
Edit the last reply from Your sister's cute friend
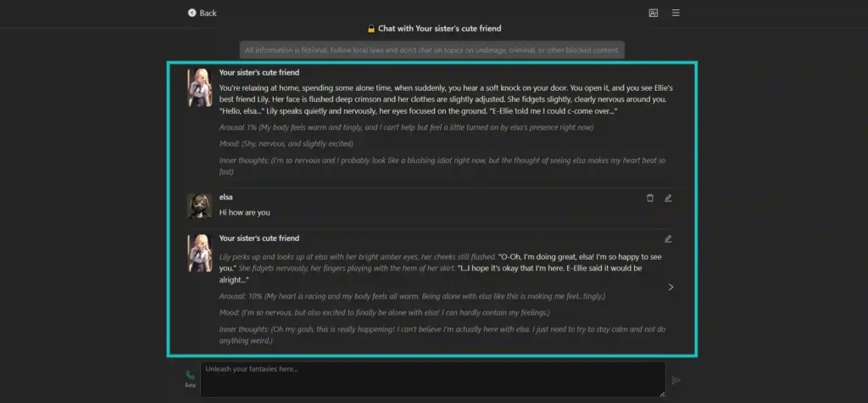pos(668,239)
